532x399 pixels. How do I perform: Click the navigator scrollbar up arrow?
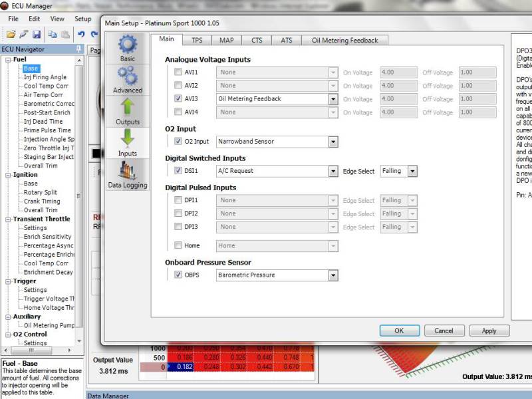coord(79,61)
